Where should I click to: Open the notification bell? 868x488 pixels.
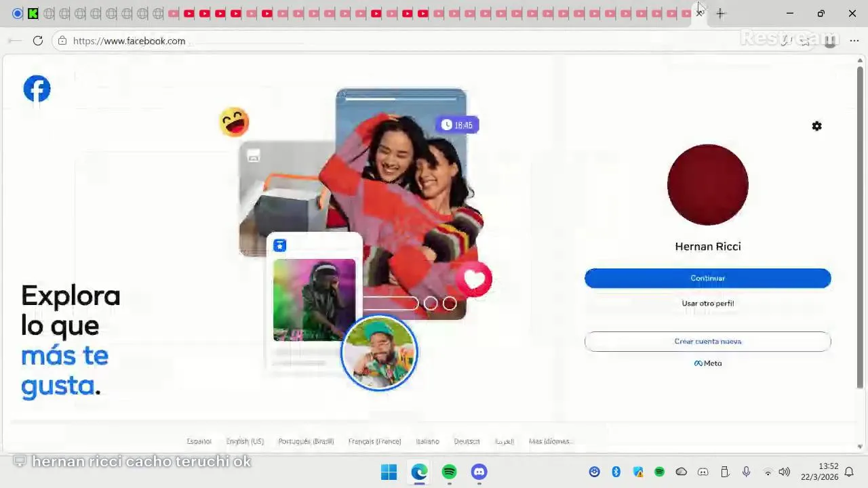point(849,472)
